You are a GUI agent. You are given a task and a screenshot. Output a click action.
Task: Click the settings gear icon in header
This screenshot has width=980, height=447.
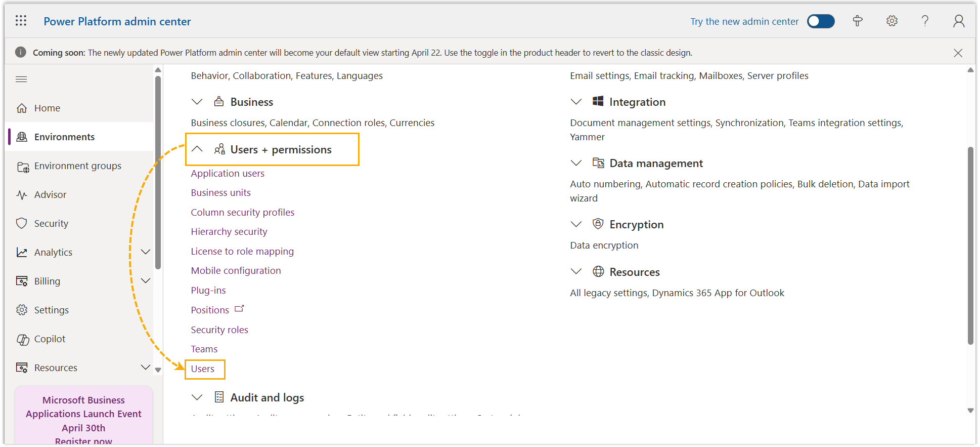(x=892, y=21)
